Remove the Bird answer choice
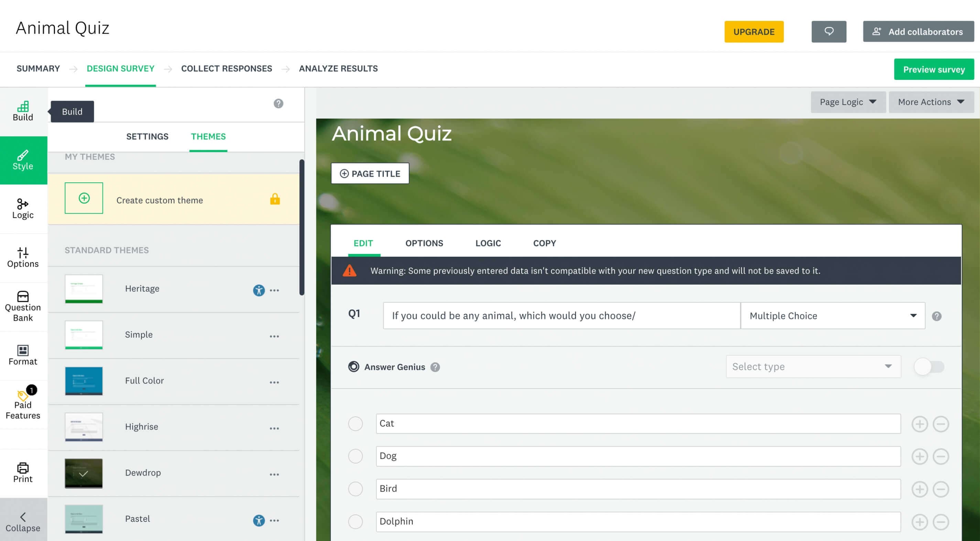 tap(941, 489)
